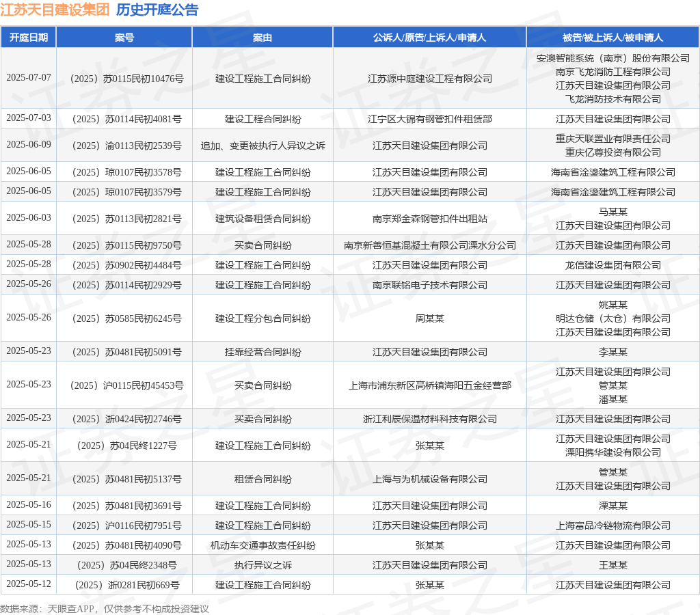Click case number 苏0902民初4484号
700x615 pixels.
126,266
